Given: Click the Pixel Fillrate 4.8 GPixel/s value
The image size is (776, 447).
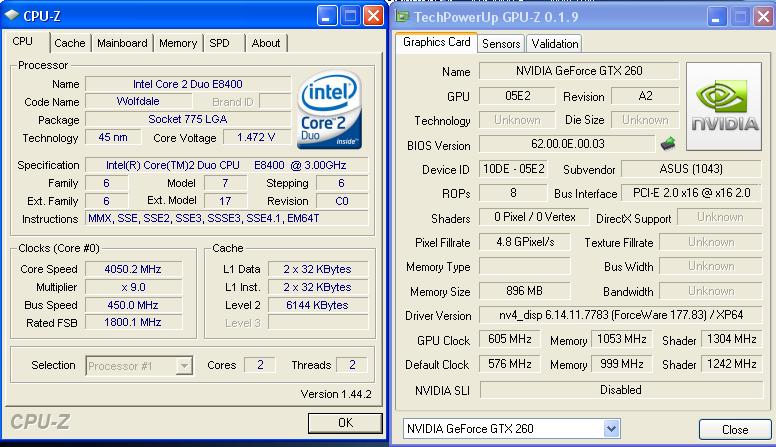Looking at the screenshot, I should click(x=525, y=242).
